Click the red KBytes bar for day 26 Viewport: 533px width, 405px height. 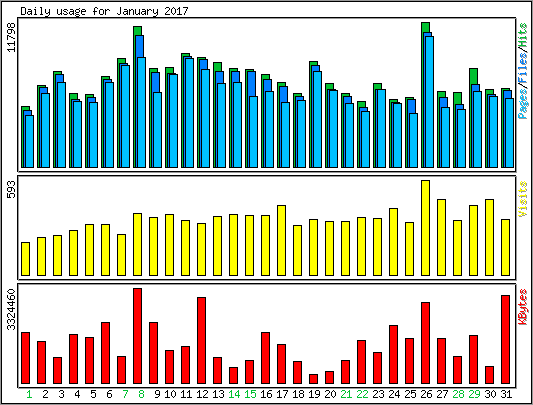tap(425, 343)
